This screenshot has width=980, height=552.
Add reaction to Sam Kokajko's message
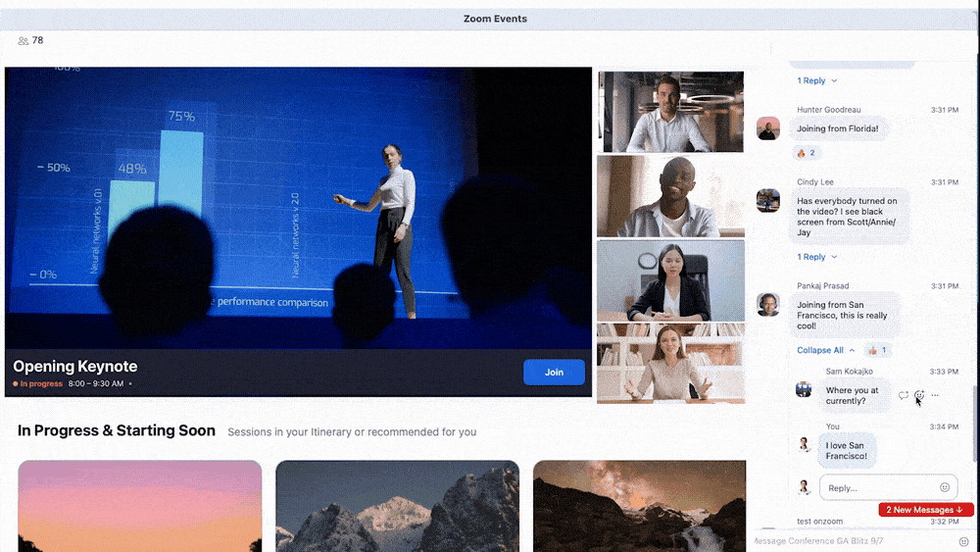coord(919,395)
